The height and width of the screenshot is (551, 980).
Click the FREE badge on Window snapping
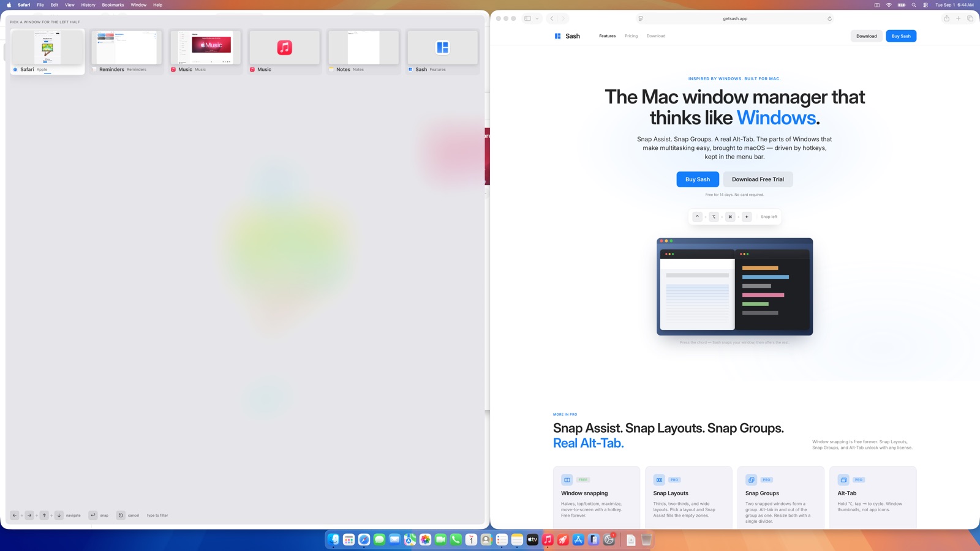(583, 480)
